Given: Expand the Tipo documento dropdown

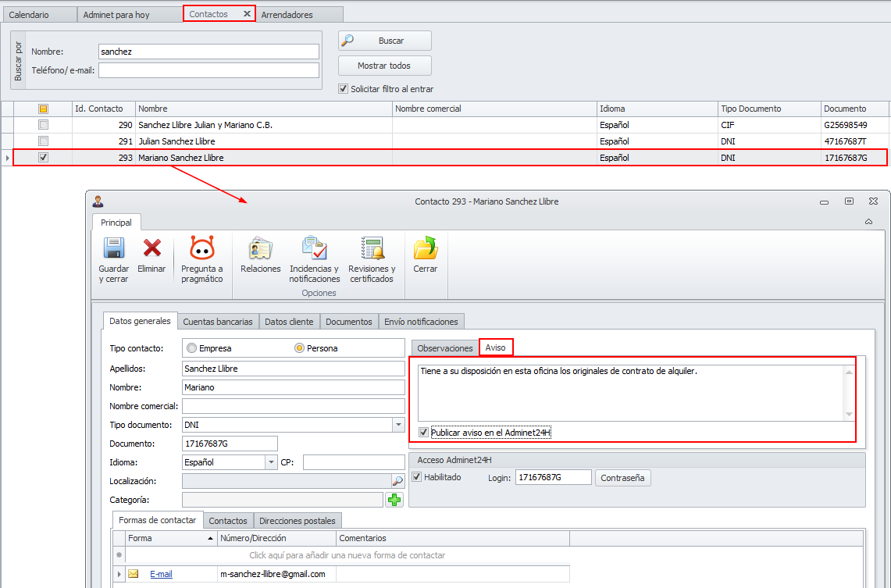Looking at the screenshot, I should pyautogui.click(x=398, y=425).
